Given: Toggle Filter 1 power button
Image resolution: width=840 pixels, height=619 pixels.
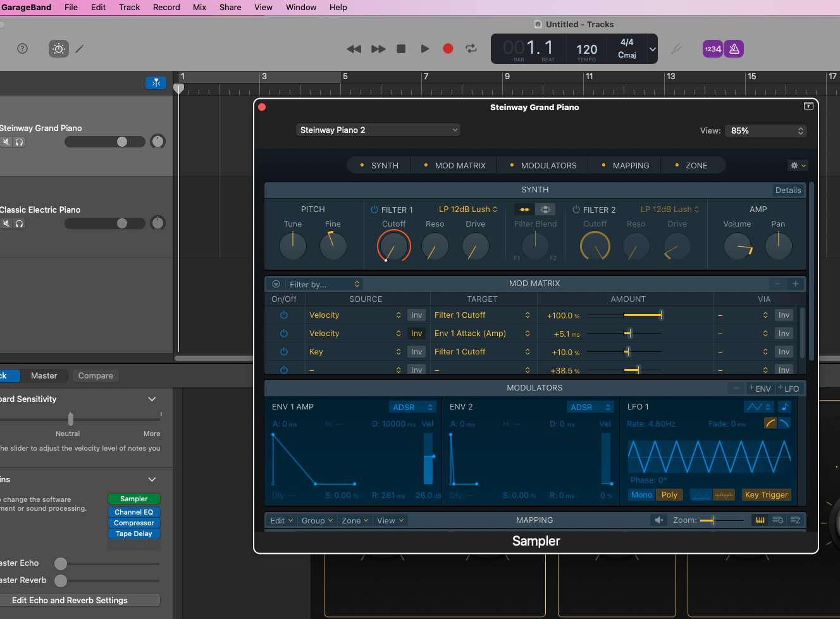Looking at the screenshot, I should 374,209.
